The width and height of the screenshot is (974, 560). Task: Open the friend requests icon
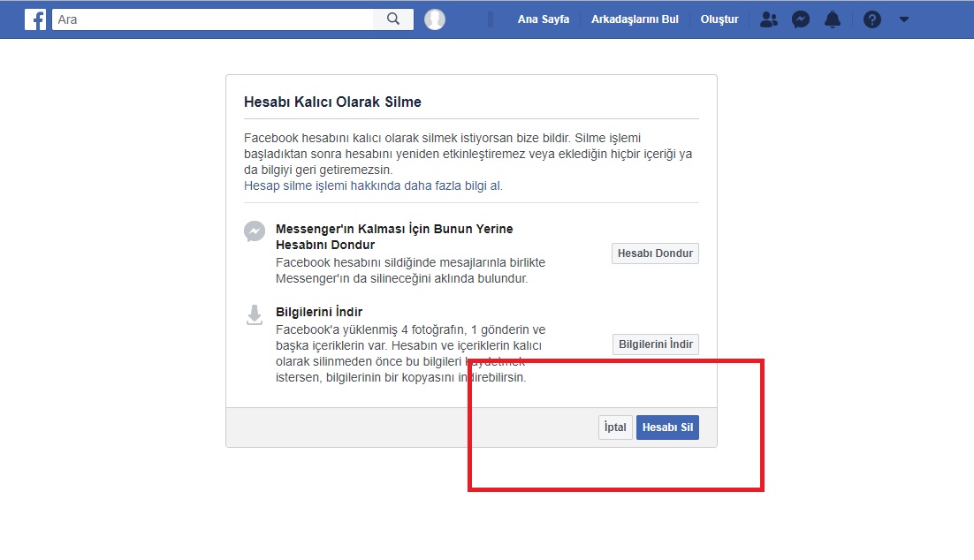(x=768, y=19)
